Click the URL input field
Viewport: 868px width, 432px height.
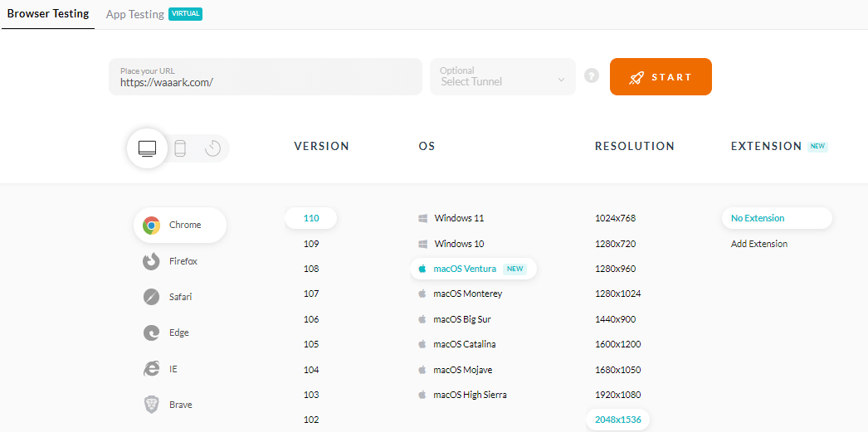(x=266, y=77)
